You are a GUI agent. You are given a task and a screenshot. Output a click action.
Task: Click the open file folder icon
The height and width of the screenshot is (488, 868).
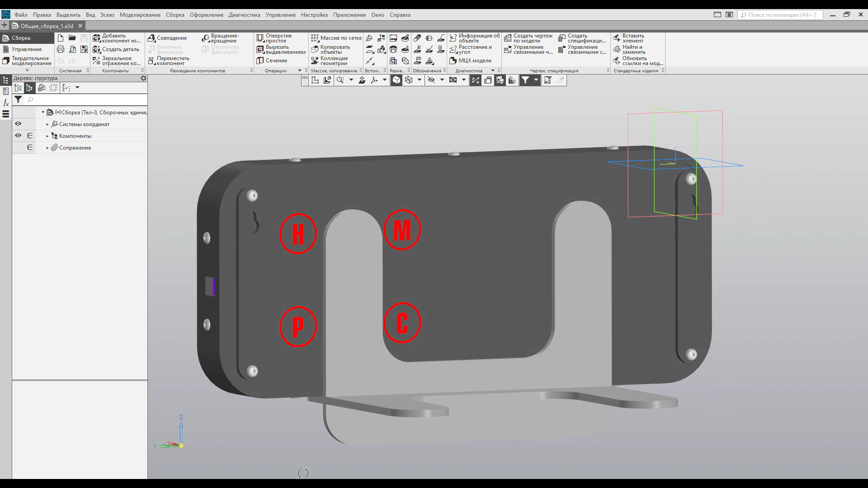72,38
